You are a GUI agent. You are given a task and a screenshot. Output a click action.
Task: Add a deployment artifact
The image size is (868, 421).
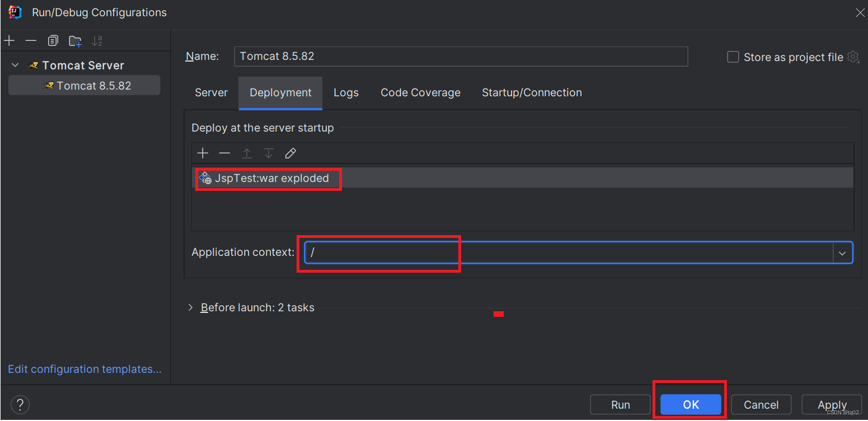click(x=203, y=153)
